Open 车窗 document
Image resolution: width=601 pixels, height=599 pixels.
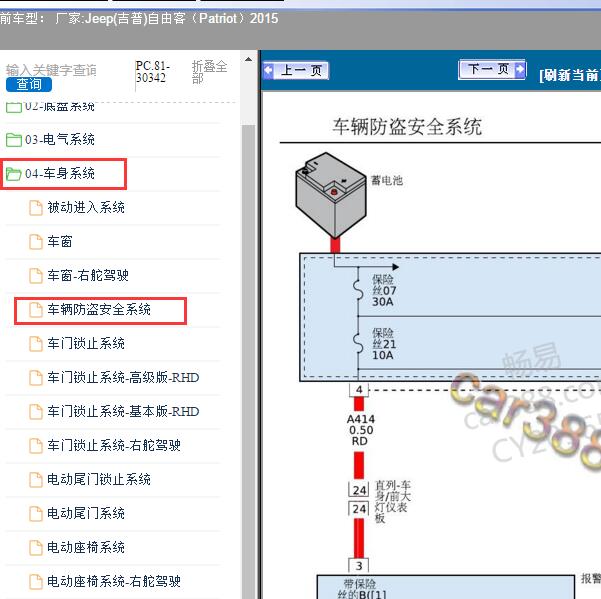click(60, 241)
